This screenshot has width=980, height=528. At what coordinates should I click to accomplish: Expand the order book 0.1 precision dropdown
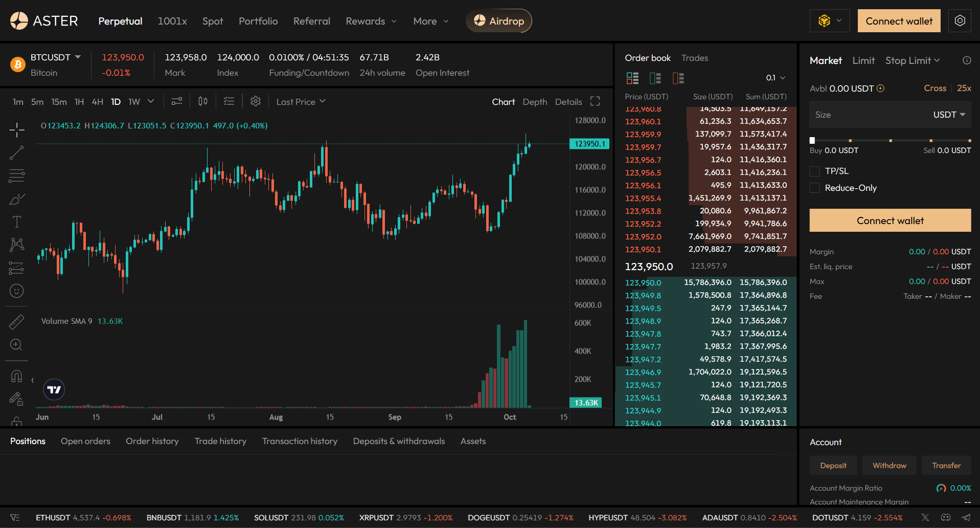[x=775, y=78]
